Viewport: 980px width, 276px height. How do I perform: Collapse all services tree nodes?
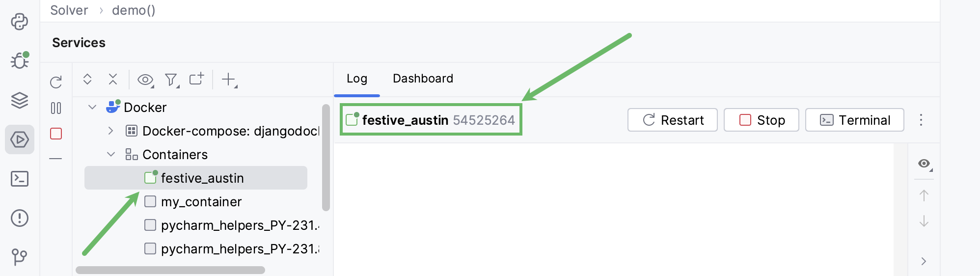pos(113,79)
